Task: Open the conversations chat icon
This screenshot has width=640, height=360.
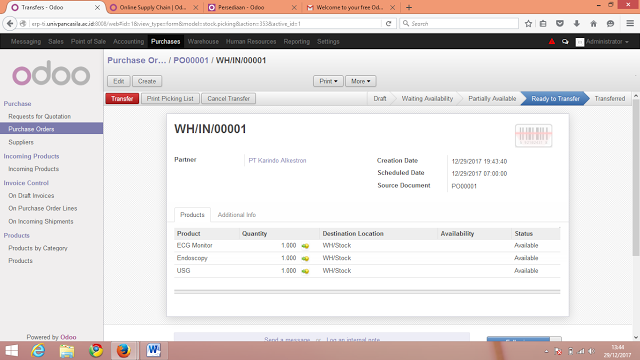Action: 565,42
